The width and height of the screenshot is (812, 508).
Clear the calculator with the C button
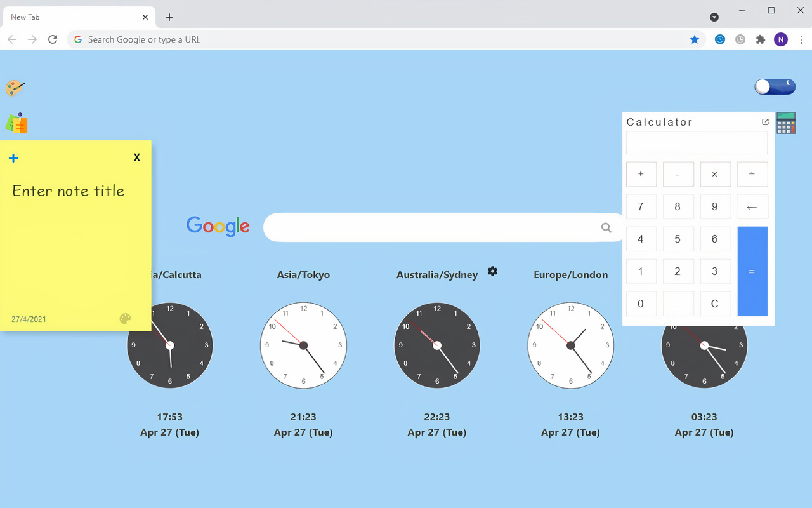pos(715,304)
